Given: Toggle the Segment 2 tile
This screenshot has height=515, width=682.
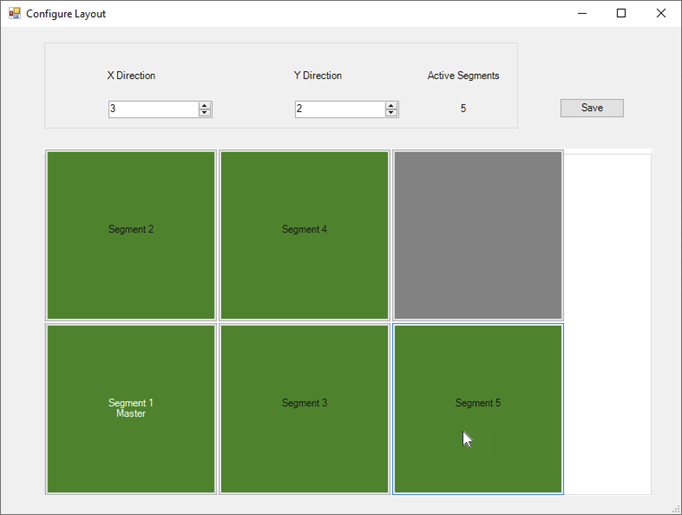Looking at the screenshot, I should [131, 235].
